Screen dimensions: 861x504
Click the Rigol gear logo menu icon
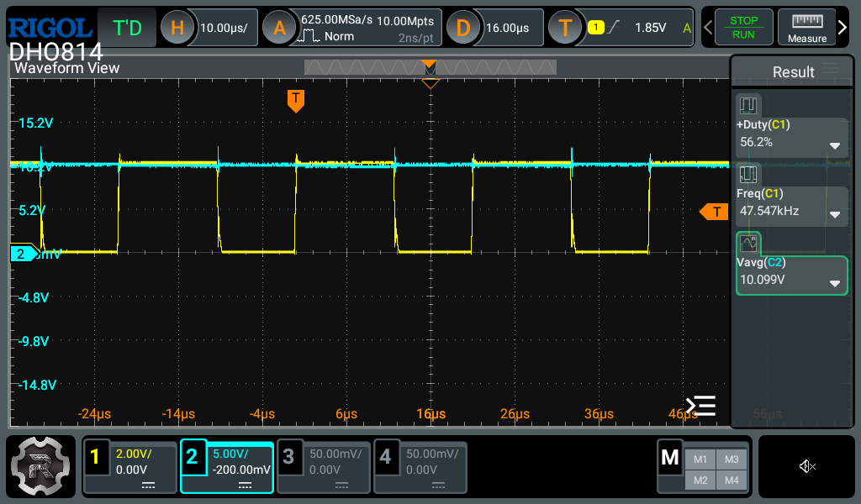click(x=41, y=467)
